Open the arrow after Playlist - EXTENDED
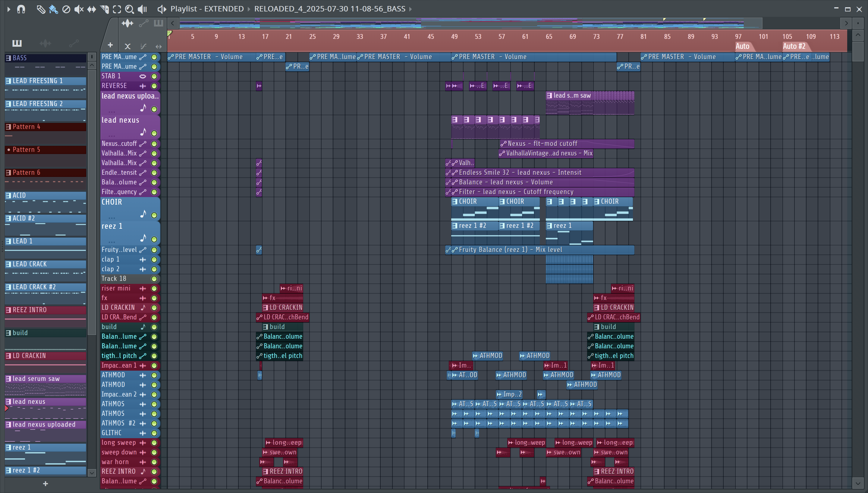The image size is (868, 493). [249, 9]
